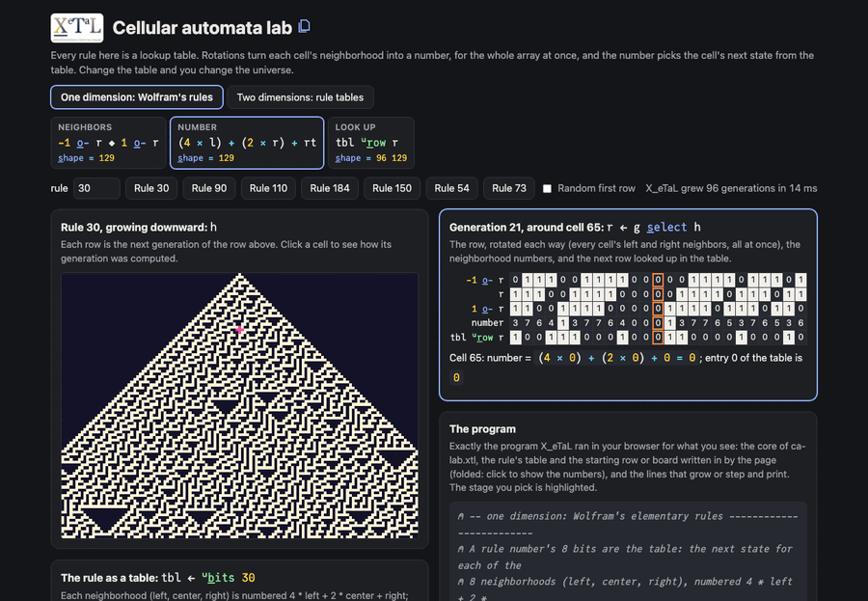Viewport: 868px width, 601px height.
Task: Click the 'Rule 30, growing downward' heading
Action: (x=133, y=227)
